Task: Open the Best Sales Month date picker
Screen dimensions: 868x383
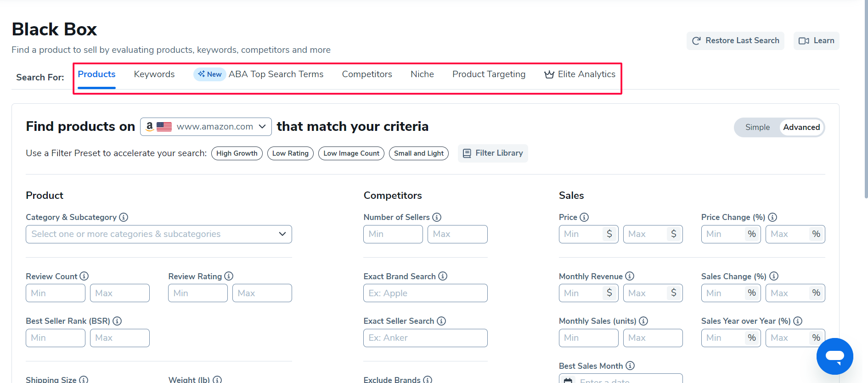Action: coord(620,379)
